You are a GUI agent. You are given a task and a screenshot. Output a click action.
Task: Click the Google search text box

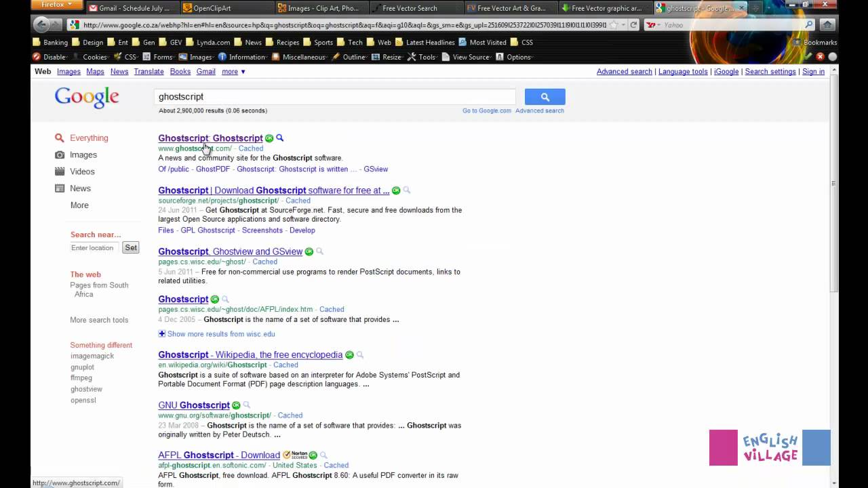[x=335, y=97]
